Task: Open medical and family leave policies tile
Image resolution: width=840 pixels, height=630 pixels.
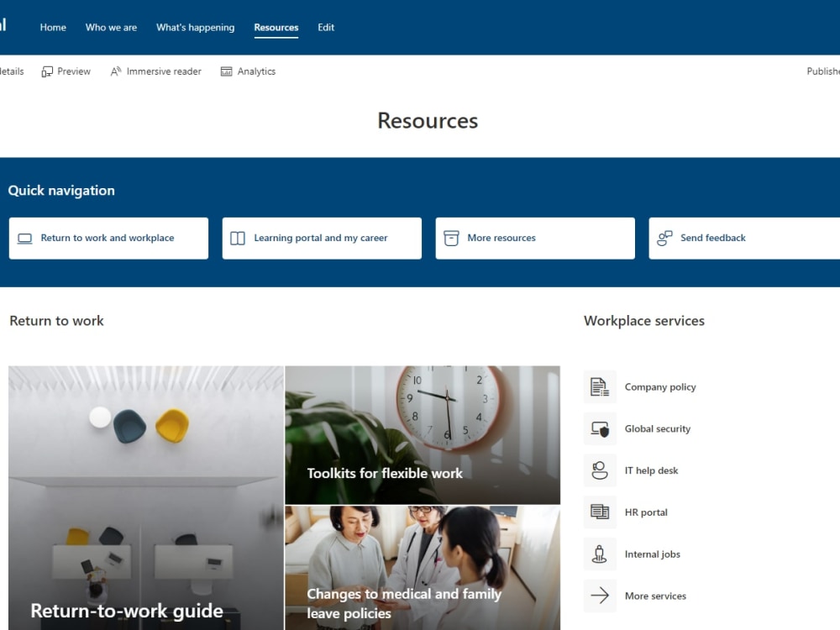Action: click(x=423, y=568)
